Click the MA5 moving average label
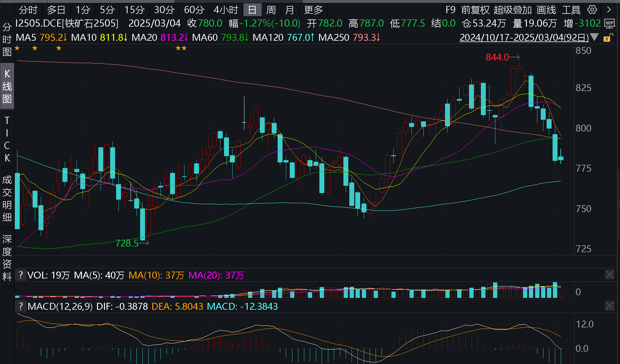620x364 pixels. coord(26,37)
